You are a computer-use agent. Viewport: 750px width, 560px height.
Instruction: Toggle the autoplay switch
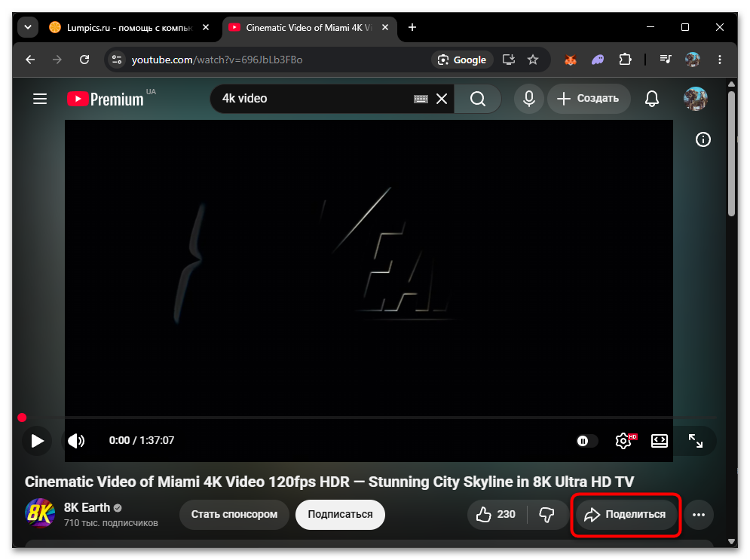(586, 440)
